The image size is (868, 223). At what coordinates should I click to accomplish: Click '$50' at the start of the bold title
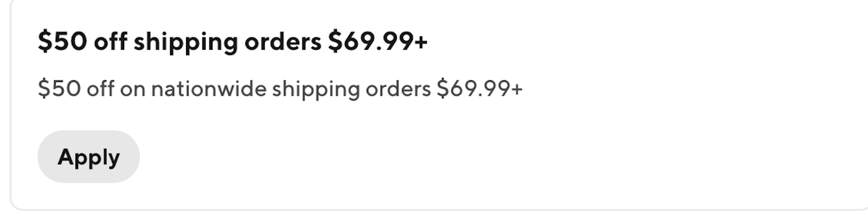[62, 42]
